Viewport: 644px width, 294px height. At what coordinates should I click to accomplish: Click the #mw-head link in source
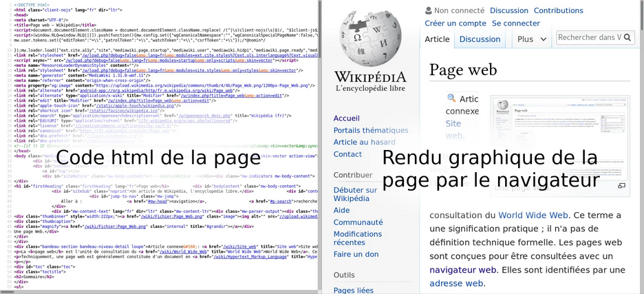click(x=156, y=202)
